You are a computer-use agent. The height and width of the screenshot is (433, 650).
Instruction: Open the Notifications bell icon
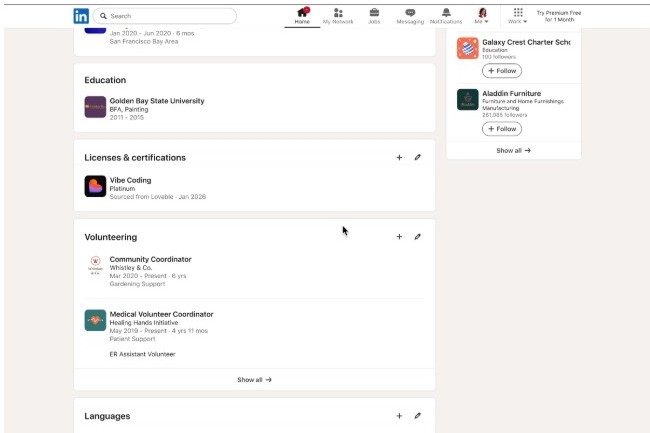coord(446,16)
